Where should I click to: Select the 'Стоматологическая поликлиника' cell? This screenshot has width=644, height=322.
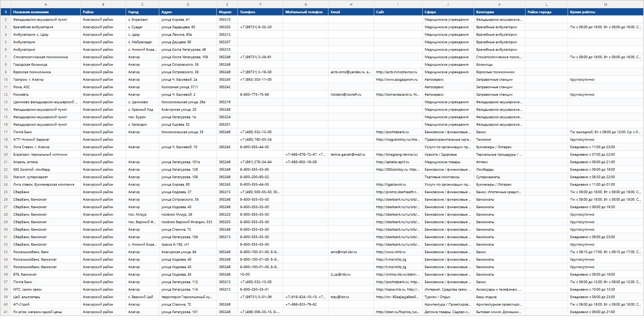(46, 57)
